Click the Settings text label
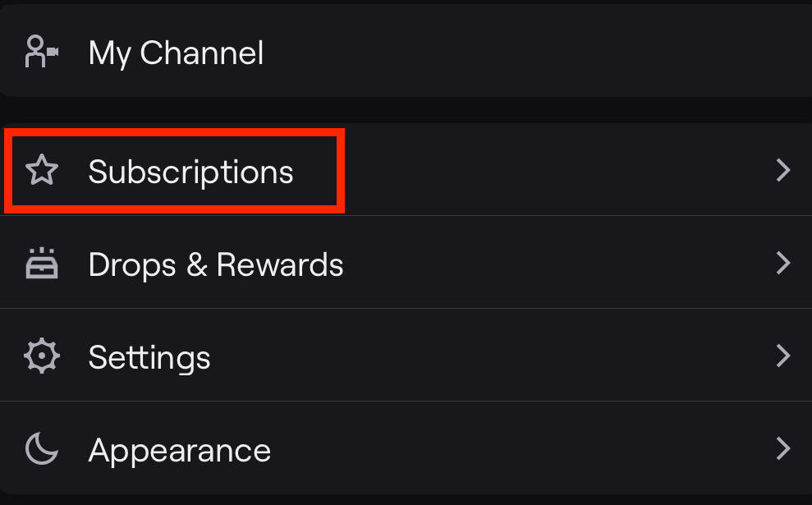812x505 pixels. tap(149, 356)
